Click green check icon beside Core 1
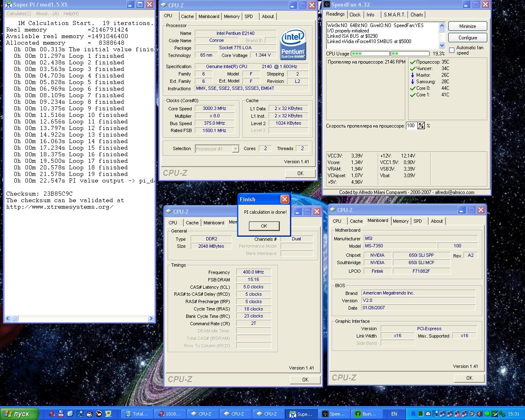 coord(413,95)
